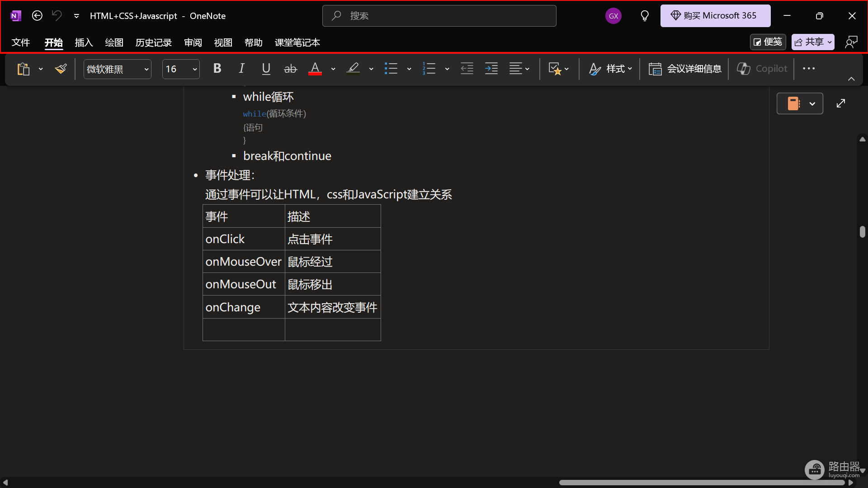Click the 事件处理 bullet heading
This screenshot has width=868, height=488.
(x=230, y=175)
